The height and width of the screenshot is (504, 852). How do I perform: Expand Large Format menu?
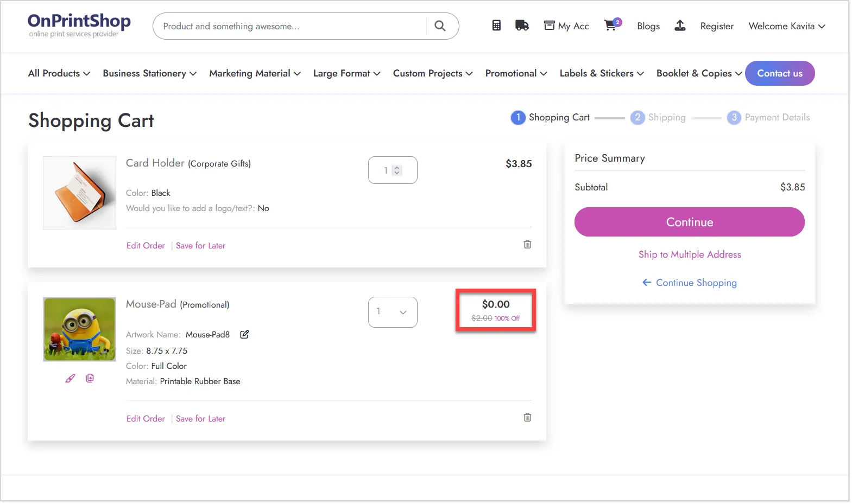(x=347, y=73)
